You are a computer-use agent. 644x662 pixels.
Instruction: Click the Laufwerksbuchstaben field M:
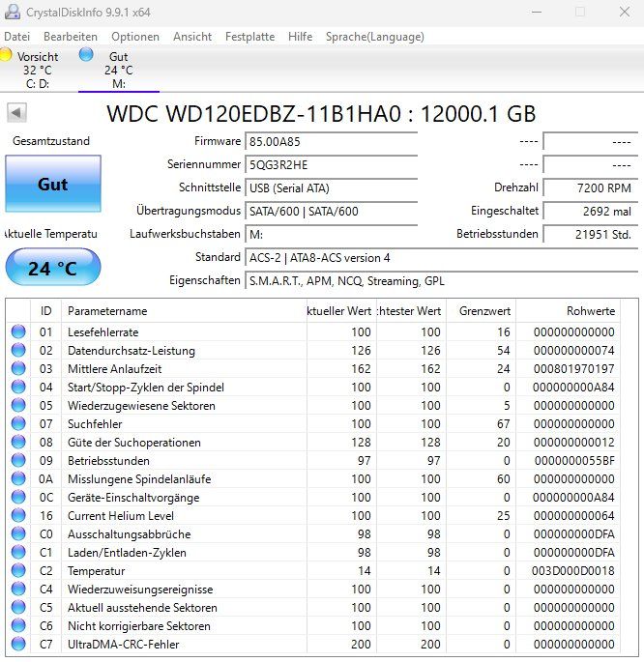tap(331, 234)
